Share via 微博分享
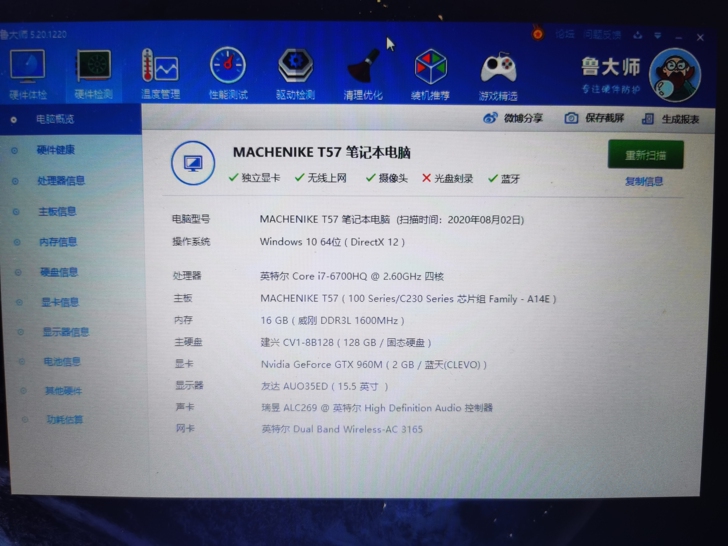Image resolution: width=728 pixels, height=546 pixels. pos(513,118)
